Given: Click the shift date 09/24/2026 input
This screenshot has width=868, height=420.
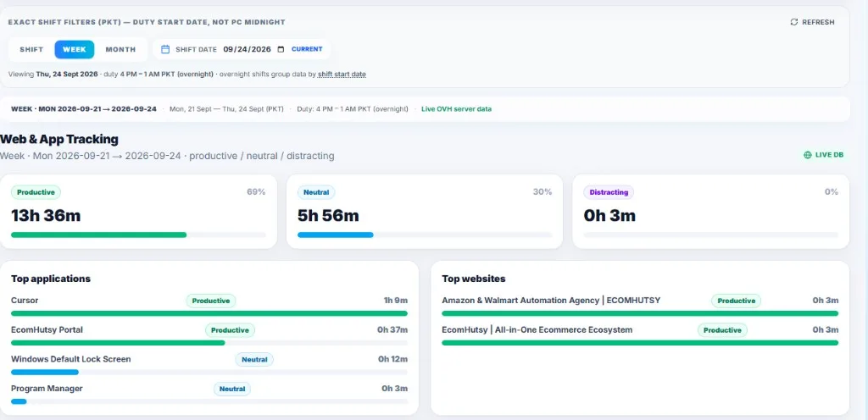Looking at the screenshot, I should (x=247, y=49).
